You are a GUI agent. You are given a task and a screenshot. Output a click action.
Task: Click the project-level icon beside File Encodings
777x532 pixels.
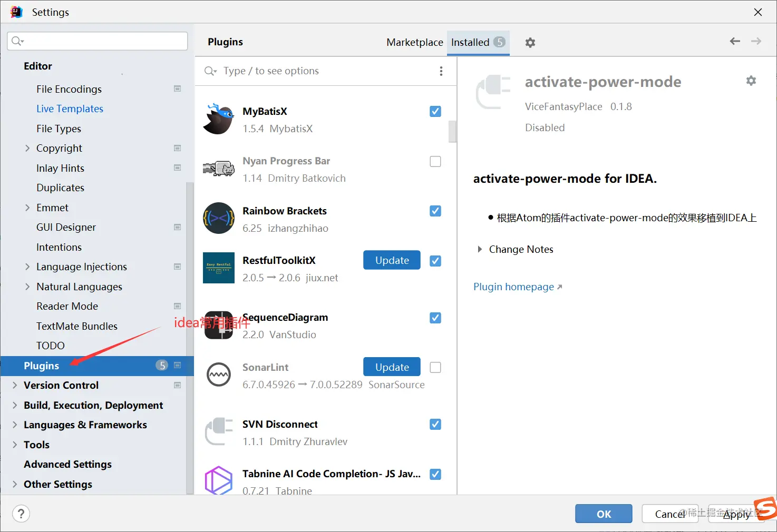(x=178, y=88)
